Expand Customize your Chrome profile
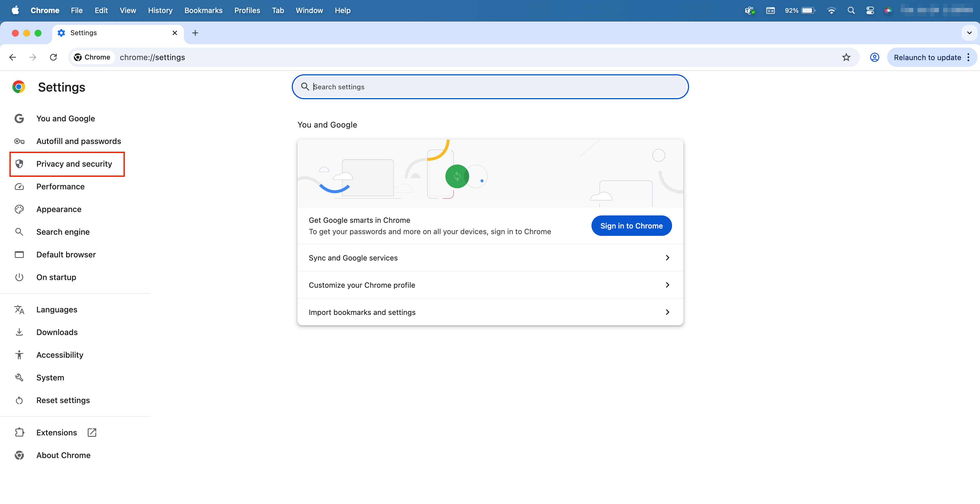980x504 pixels. click(x=490, y=285)
